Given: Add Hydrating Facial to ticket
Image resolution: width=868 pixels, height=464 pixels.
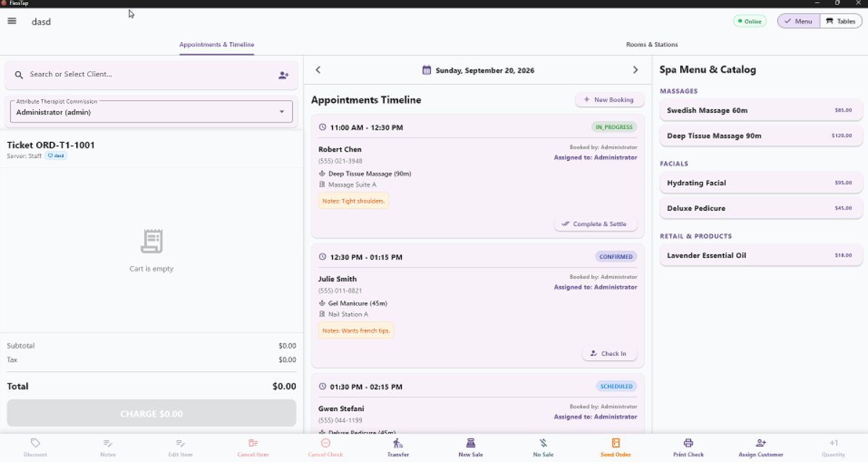Looking at the screenshot, I should click(x=761, y=183).
